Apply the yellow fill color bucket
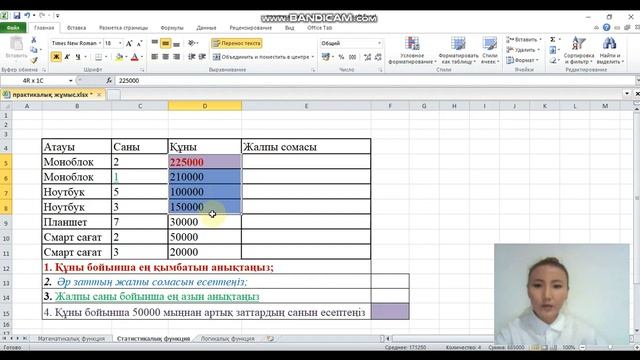This screenshot has width=640, height=360. click(119, 57)
